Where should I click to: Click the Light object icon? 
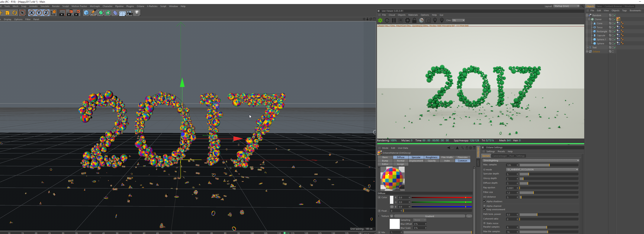tap(137, 13)
